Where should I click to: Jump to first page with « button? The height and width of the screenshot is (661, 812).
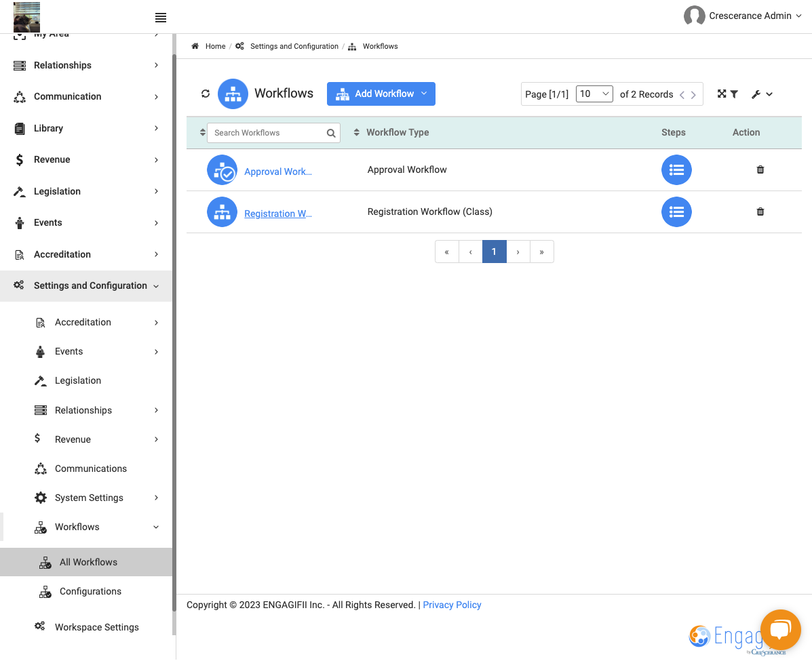(447, 252)
